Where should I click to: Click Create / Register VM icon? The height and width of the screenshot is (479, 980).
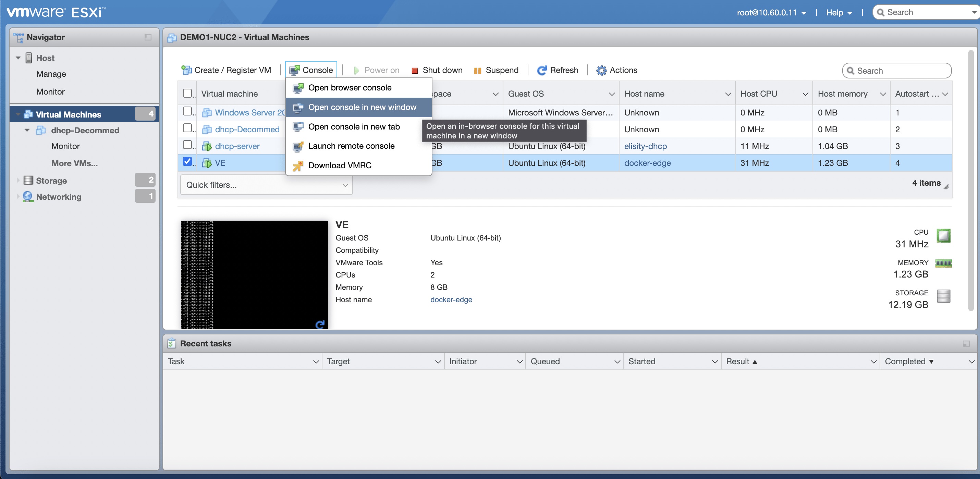tap(186, 70)
